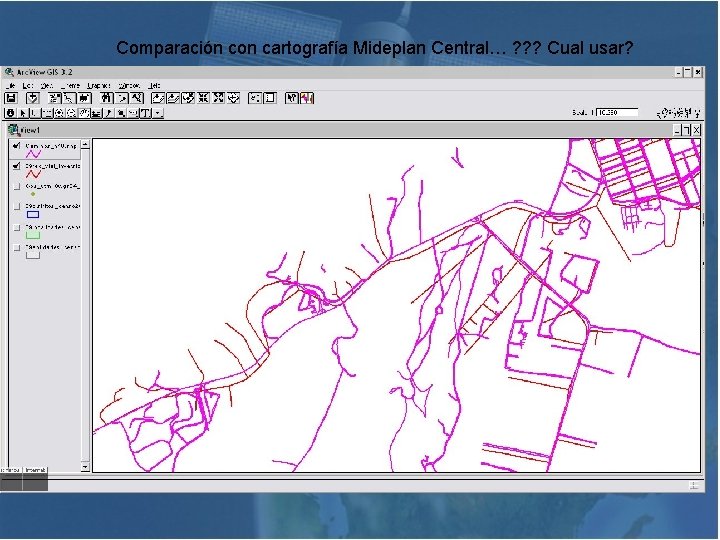The image size is (720, 540).
Task: Click the ArcView GIS title bar icon
Action: click(9, 72)
